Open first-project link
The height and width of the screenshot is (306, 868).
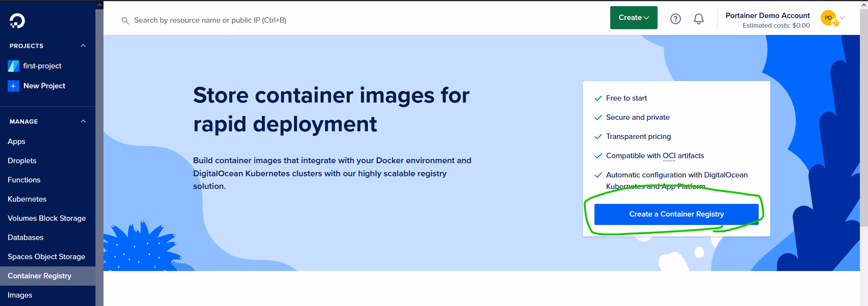point(42,66)
